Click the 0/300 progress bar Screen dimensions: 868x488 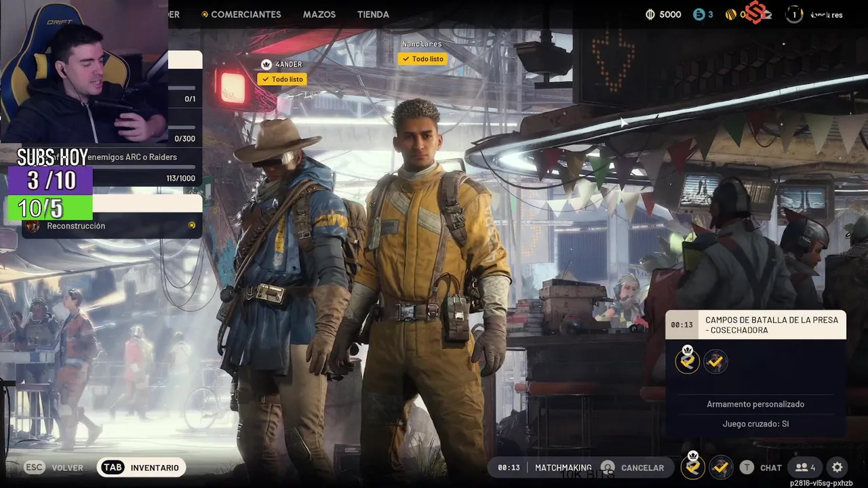coord(182,127)
